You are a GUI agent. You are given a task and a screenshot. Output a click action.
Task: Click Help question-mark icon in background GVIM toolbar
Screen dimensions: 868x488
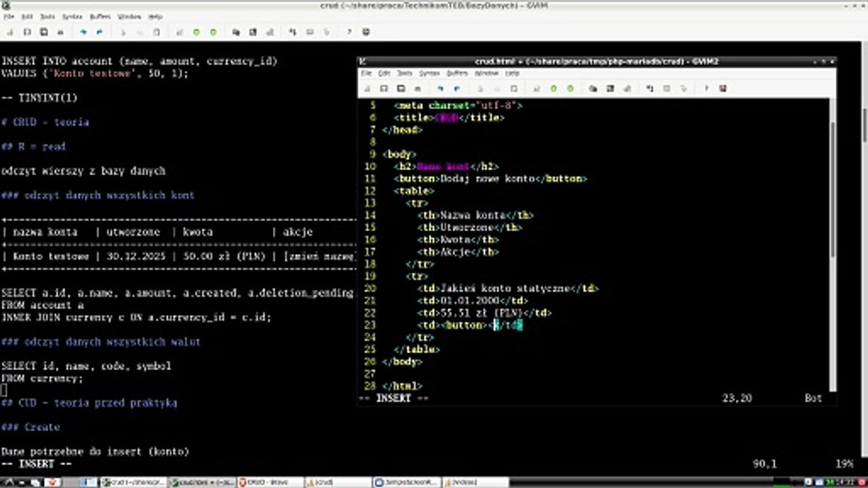coord(349,32)
